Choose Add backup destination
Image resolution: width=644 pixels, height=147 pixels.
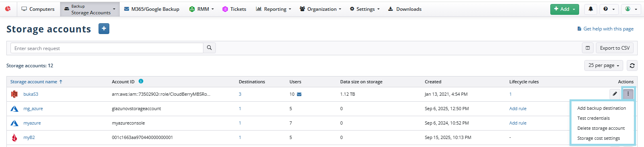(x=602, y=108)
